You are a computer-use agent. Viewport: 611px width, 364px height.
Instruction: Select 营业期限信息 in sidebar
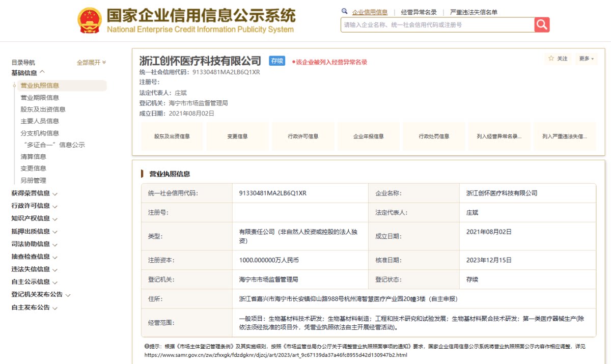(40, 98)
